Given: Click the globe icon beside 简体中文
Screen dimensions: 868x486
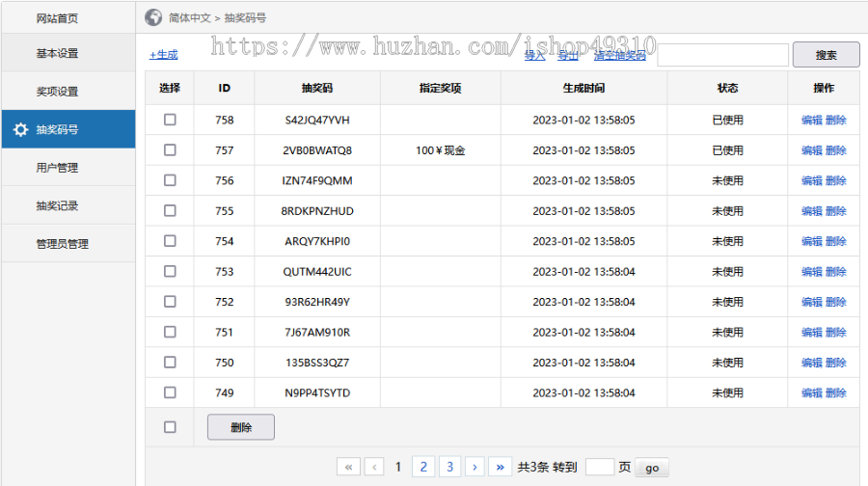Looking at the screenshot, I should click(153, 17).
